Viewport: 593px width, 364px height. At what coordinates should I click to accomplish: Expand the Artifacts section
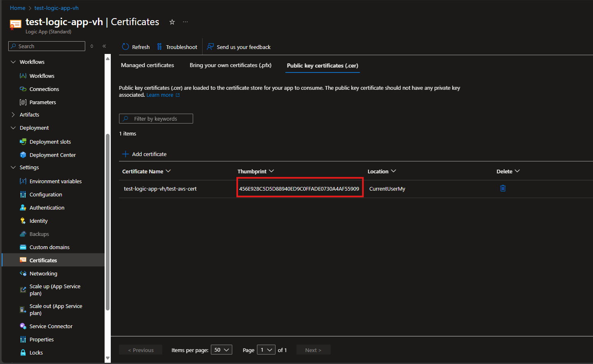pos(13,114)
